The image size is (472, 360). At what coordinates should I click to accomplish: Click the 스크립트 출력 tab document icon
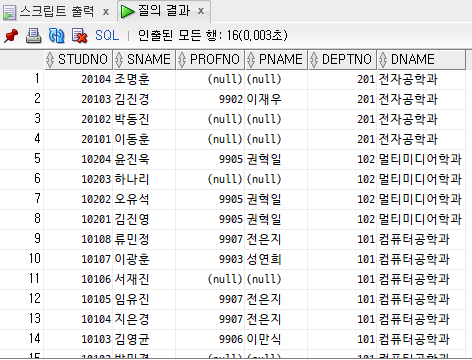[x=9, y=13]
